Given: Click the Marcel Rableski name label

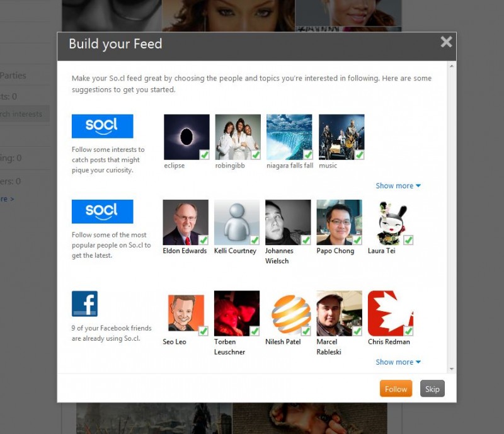Looking at the screenshot, I should [x=329, y=347].
